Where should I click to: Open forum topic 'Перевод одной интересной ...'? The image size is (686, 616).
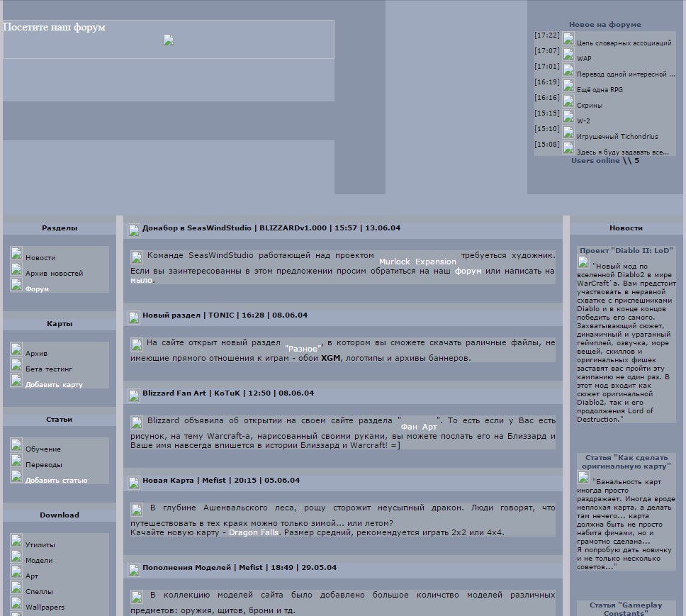[x=626, y=74]
